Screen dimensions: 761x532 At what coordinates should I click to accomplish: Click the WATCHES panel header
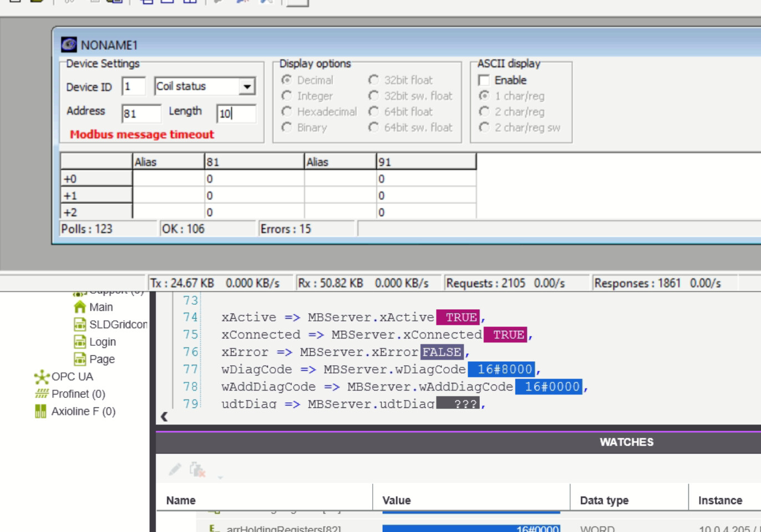click(626, 442)
